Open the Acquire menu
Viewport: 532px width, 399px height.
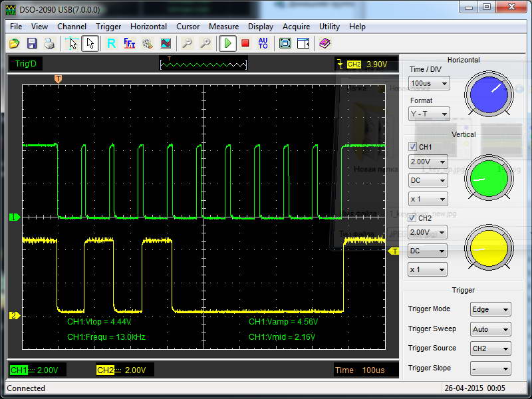pos(296,27)
